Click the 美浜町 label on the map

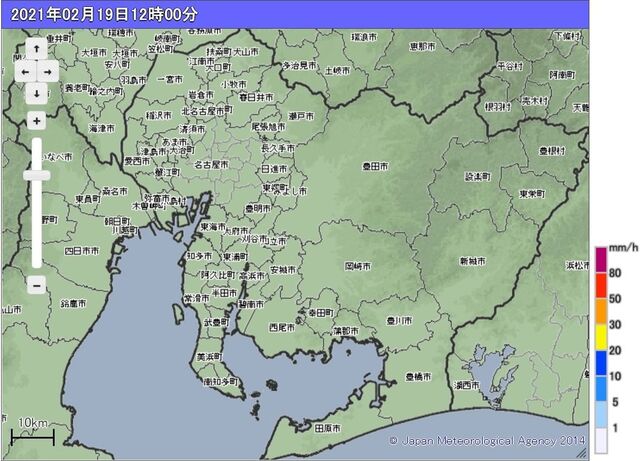click(x=209, y=357)
